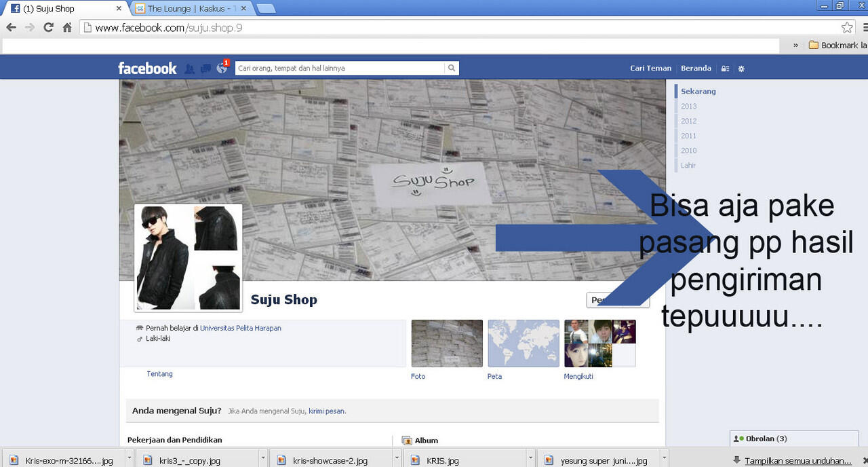The height and width of the screenshot is (467, 868).
Task: Jump to 2012 on the timeline
Action: pos(689,121)
